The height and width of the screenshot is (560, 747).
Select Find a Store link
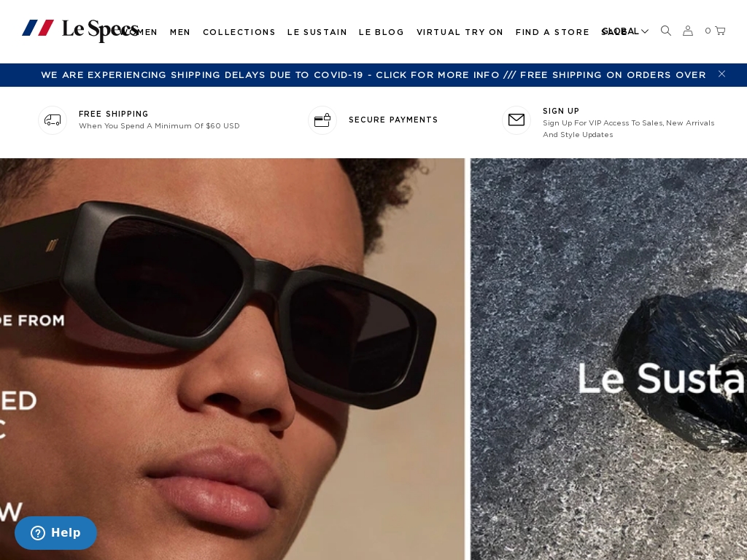click(x=553, y=32)
